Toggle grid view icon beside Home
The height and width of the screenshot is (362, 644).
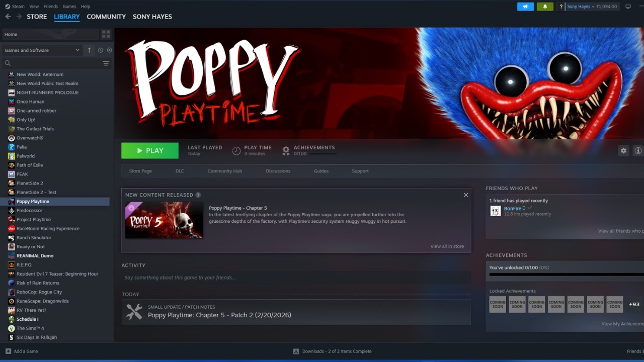pos(106,34)
